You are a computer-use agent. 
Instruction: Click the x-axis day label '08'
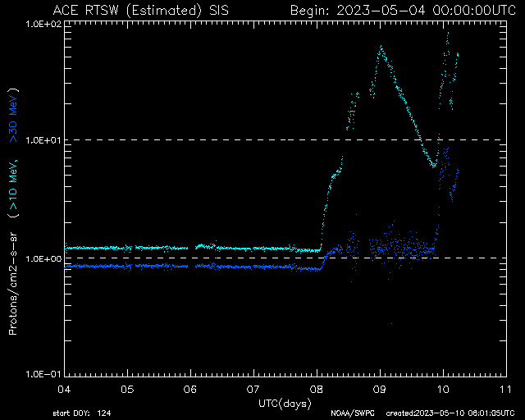pos(317,389)
